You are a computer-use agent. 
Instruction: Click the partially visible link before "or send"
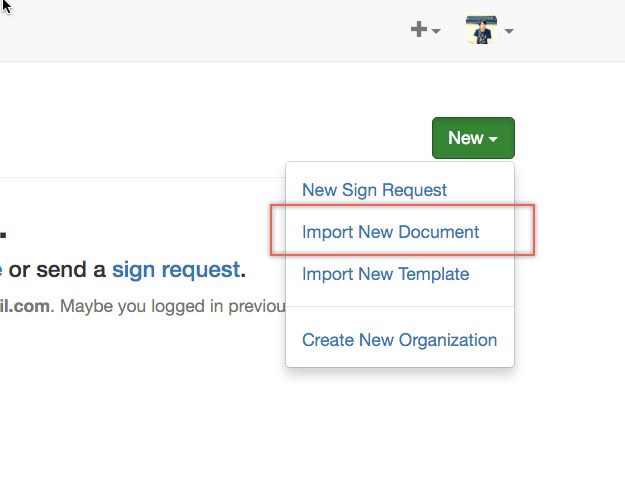pyautogui.click(x=1, y=269)
